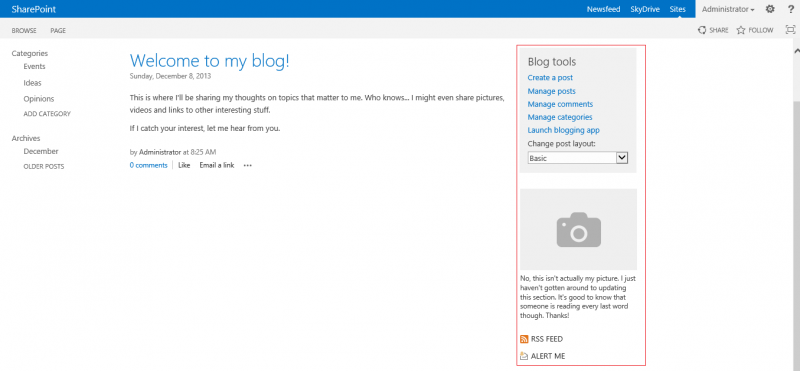
Task: Select the Ideas category
Action: click(x=32, y=83)
